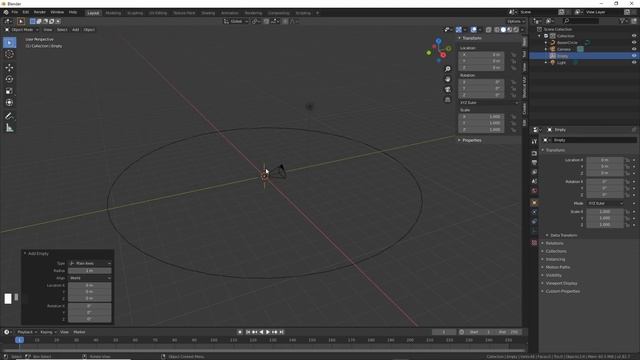Open the File menu

15,12
